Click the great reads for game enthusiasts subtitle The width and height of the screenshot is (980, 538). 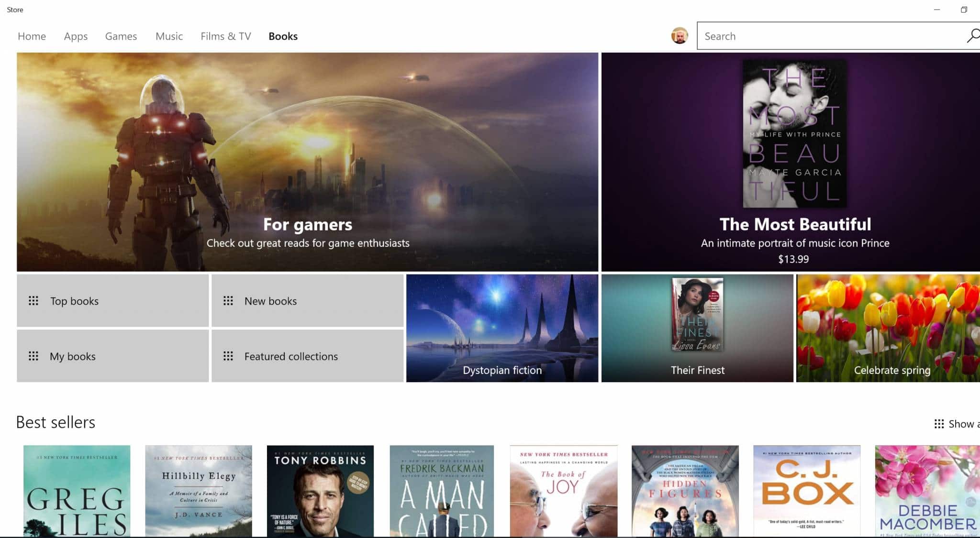pyautogui.click(x=308, y=243)
